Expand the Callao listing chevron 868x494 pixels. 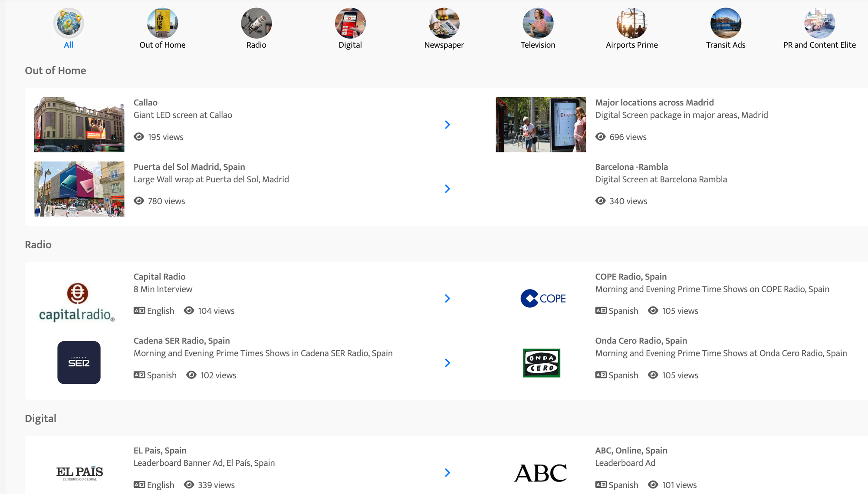coord(447,125)
